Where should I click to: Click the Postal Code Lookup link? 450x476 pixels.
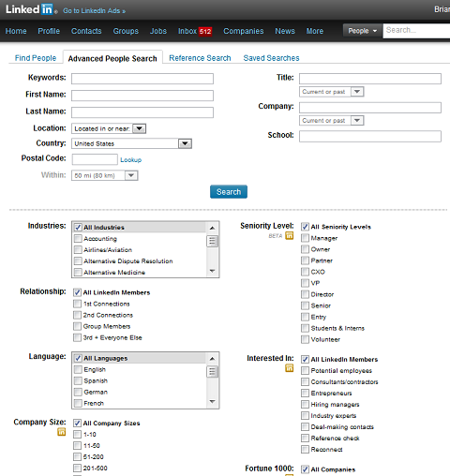click(130, 160)
